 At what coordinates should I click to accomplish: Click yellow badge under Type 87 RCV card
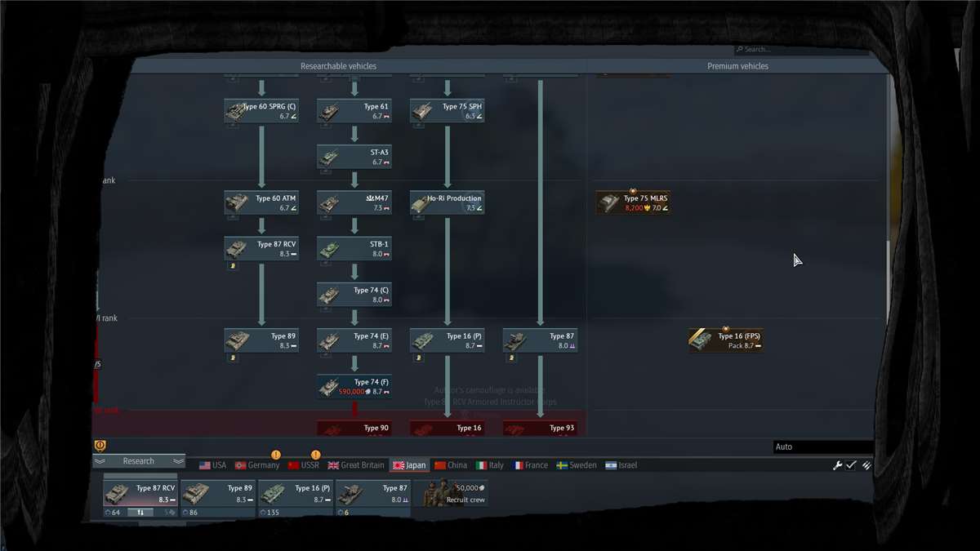[x=233, y=266]
